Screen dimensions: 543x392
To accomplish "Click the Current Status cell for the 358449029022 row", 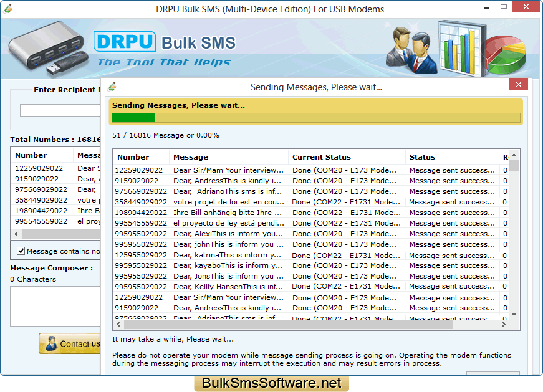I will pos(346,202).
